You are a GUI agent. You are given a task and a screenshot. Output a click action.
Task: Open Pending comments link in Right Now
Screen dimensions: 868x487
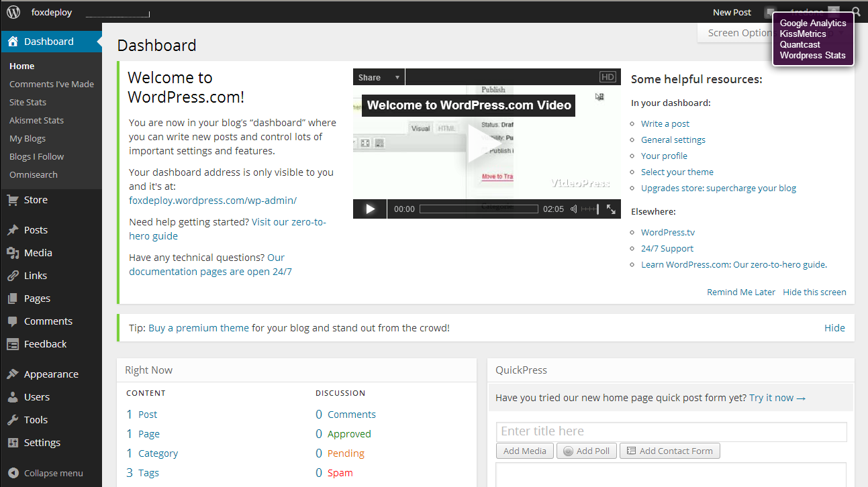pos(346,453)
